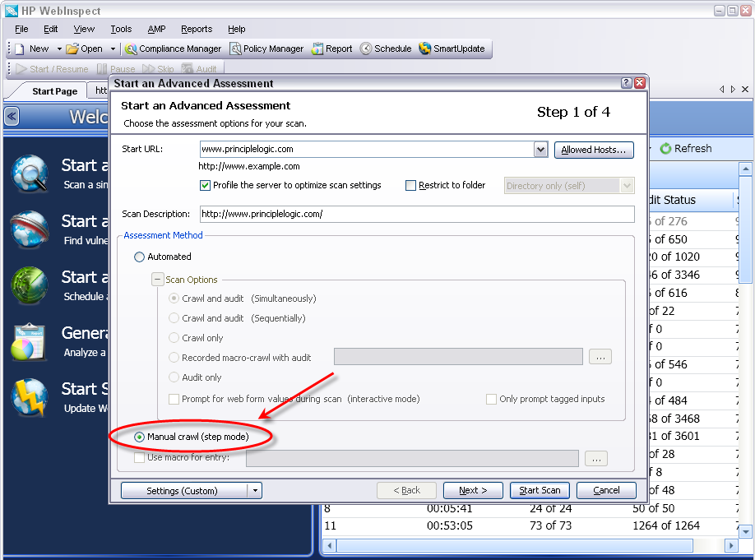Switch to the Start Page tab

(54, 91)
